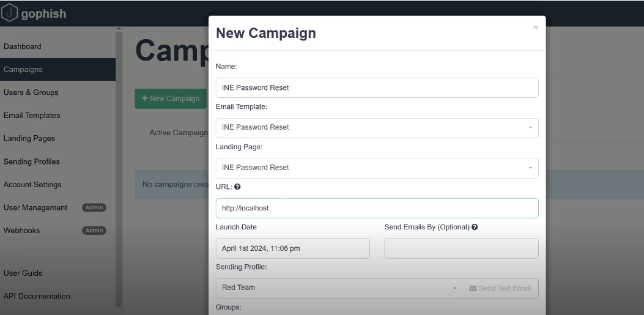Open the Landing Page dropdown
This screenshot has height=315, width=644.
point(377,168)
